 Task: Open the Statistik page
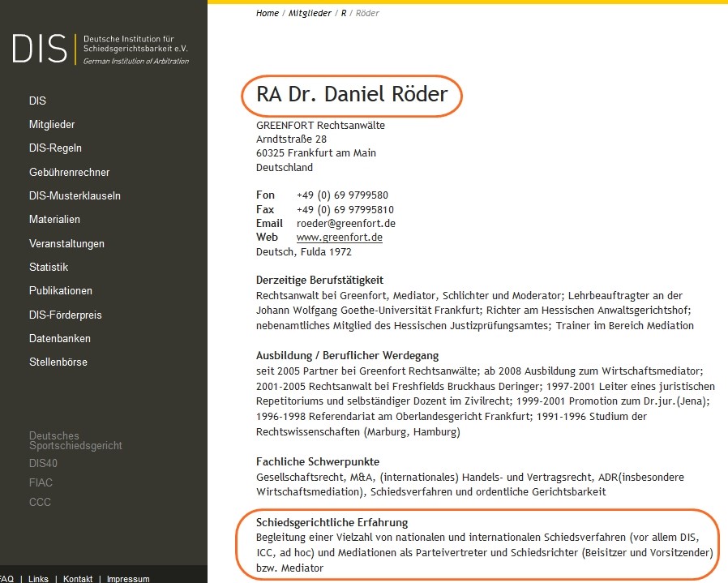49,267
